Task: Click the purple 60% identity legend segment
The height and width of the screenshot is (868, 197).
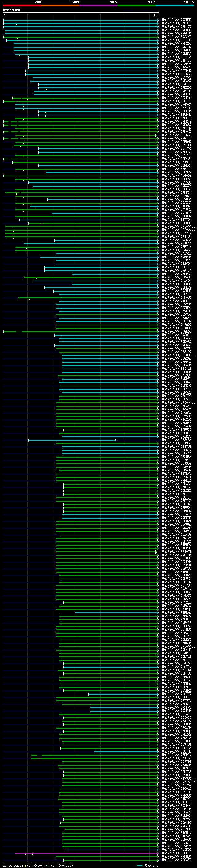Action: (99, 6)
